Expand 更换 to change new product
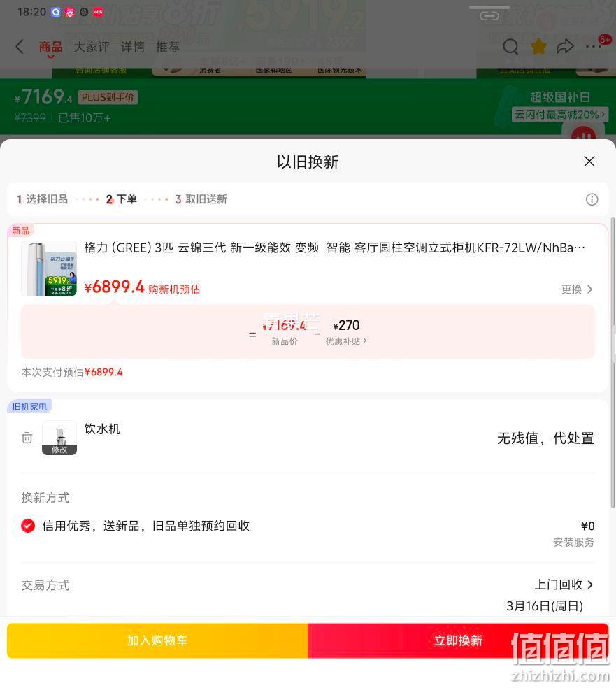616x688 pixels. click(577, 289)
